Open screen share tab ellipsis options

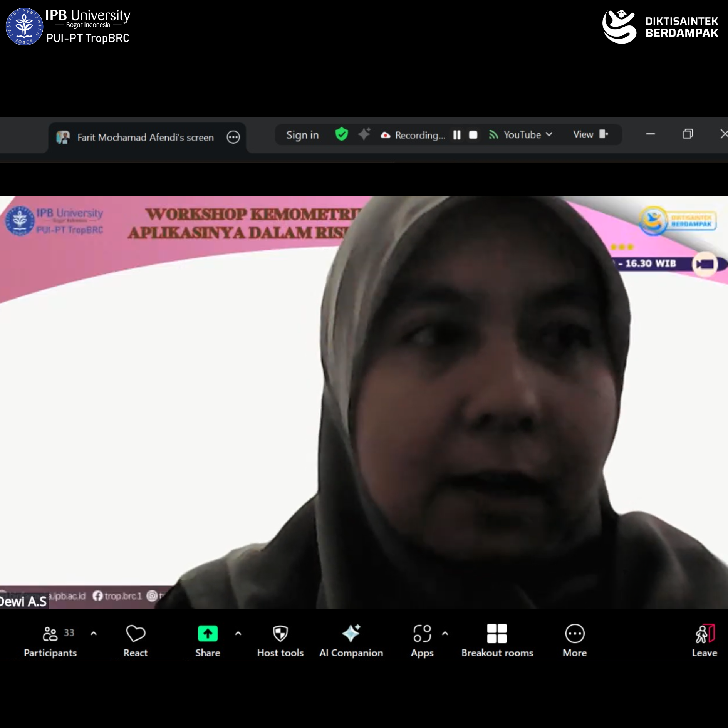coord(233,137)
